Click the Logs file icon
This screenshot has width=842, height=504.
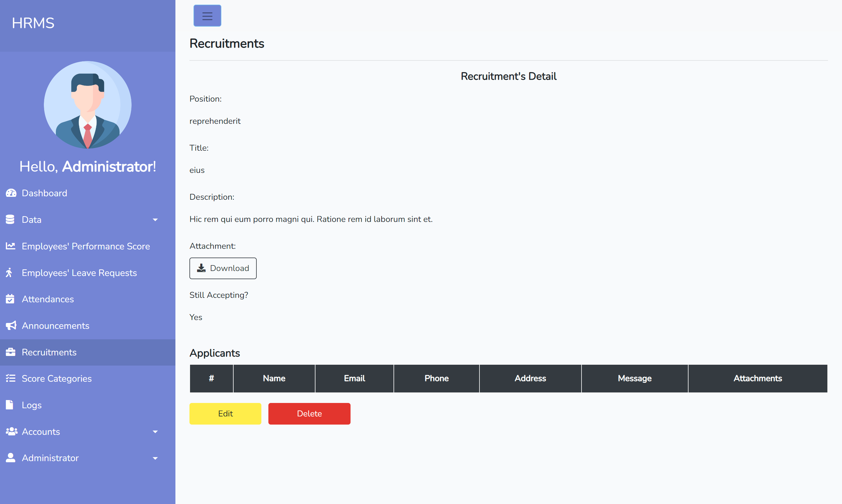(10, 404)
